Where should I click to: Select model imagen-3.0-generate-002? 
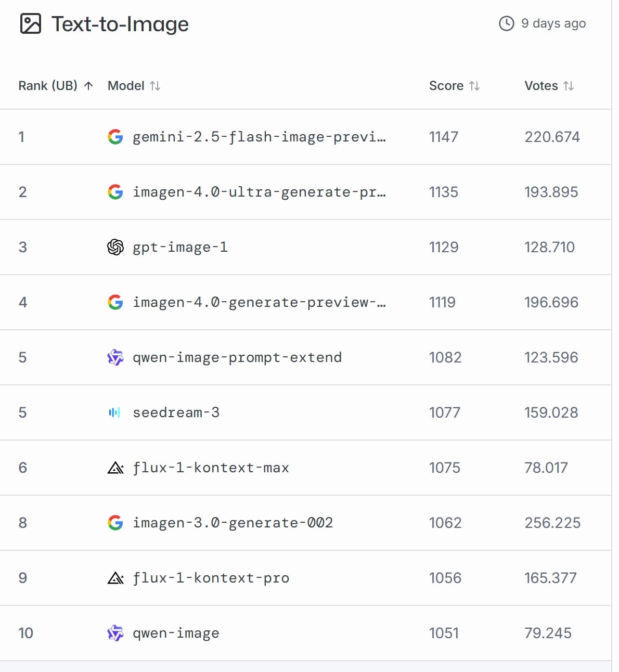click(x=233, y=523)
